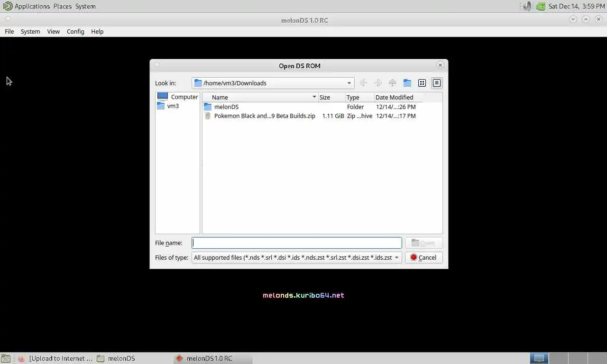
Task: Click the Folder type cell of melonDS
Action: 355,107
